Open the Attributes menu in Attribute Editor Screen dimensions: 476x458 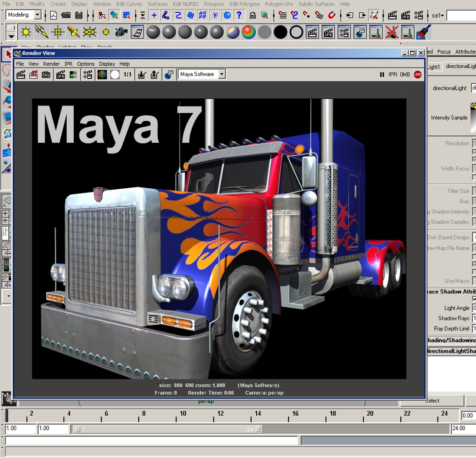click(465, 52)
